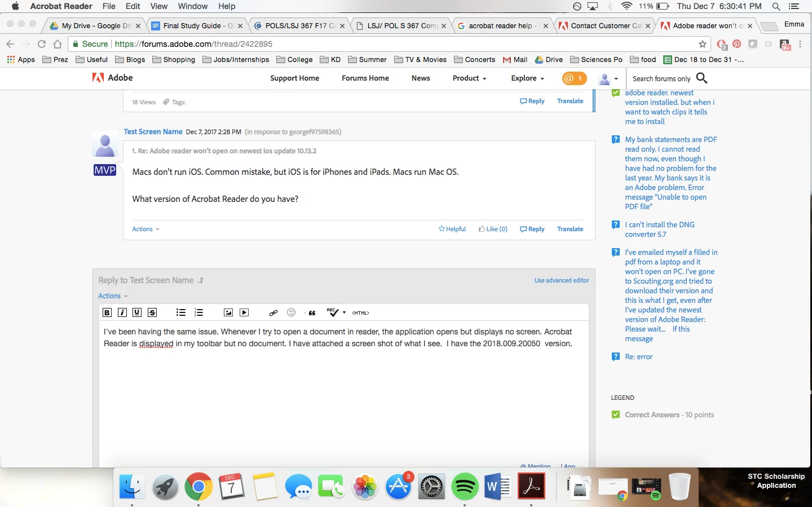The image size is (812, 507).
Task: Insert link in reply editor
Action: 273,312
